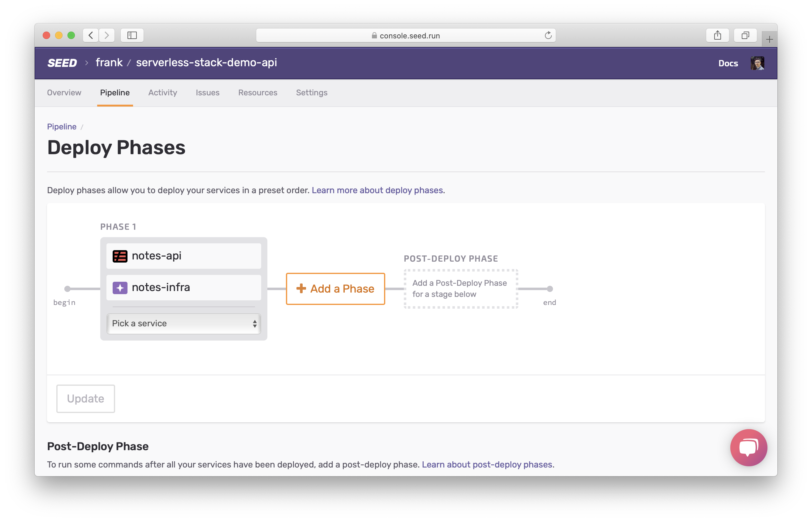Switch to the Activity tab
This screenshot has width=812, height=522.
pos(162,93)
